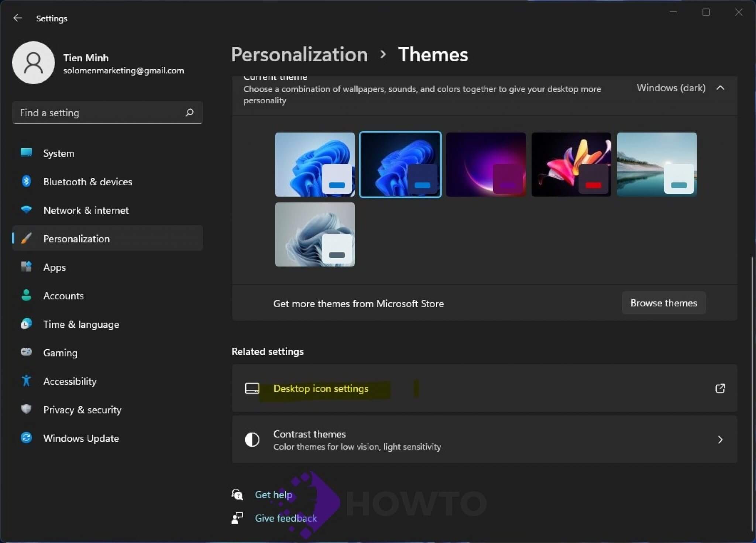Click the Desktop icon settings monitor icon
Viewport: 756px width, 543px height.
252,388
